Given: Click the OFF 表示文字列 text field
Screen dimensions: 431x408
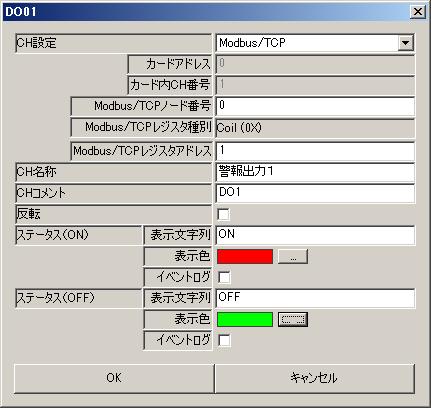Looking at the screenshot, I should [x=315, y=298].
